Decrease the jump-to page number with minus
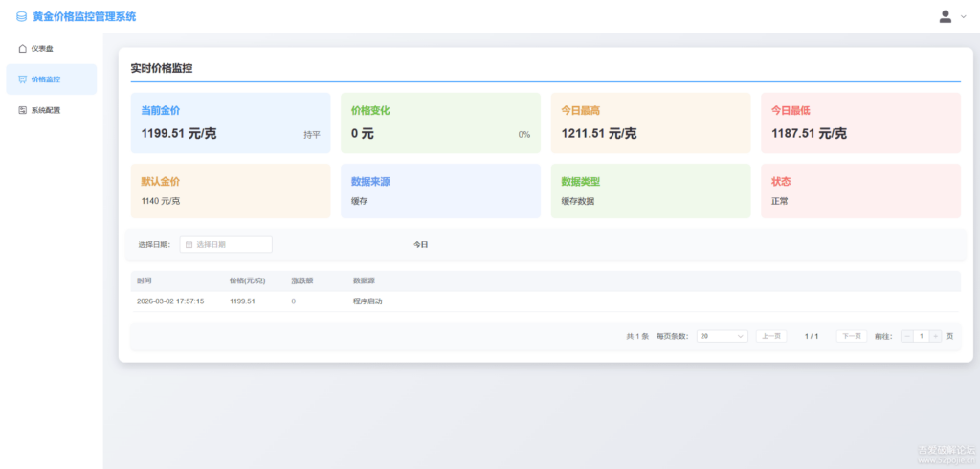980x469 pixels. [x=907, y=336]
